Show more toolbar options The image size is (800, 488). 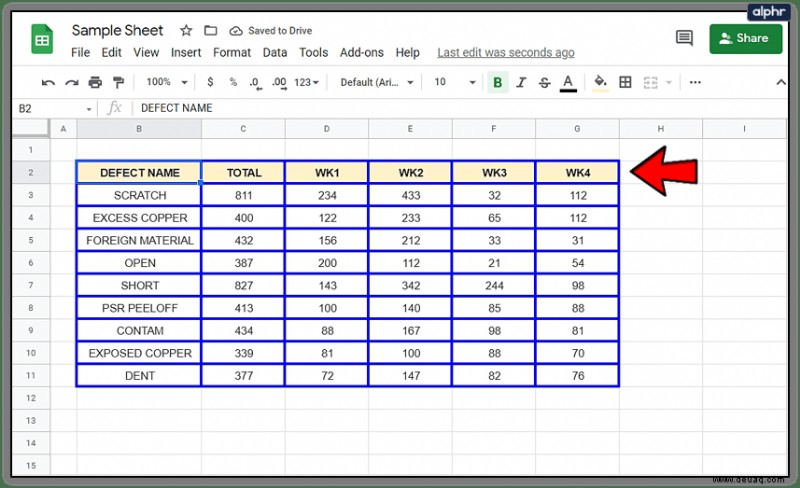pos(695,82)
